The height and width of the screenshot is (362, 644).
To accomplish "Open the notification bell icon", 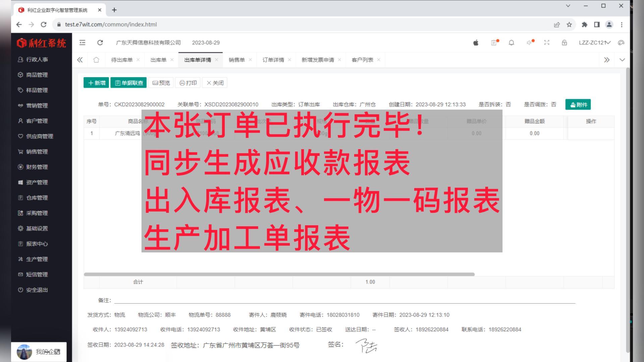I will click(511, 43).
